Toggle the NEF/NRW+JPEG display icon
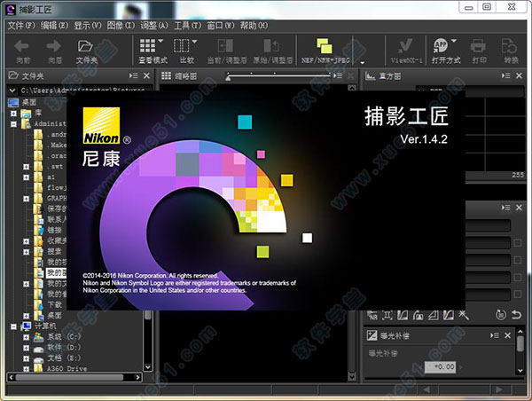 [324, 45]
